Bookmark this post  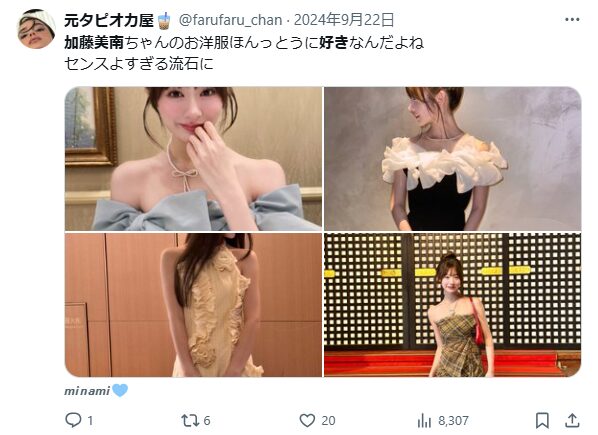tap(542, 421)
